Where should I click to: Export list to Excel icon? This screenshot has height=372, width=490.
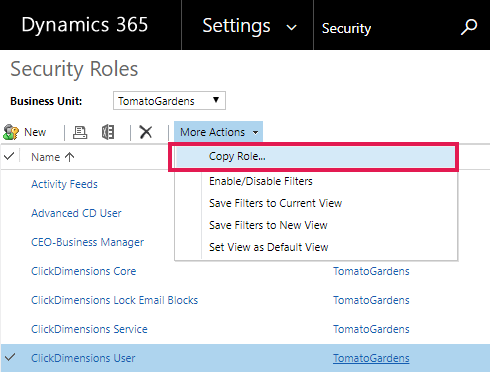pyautogui.click(x=108, y=132)
